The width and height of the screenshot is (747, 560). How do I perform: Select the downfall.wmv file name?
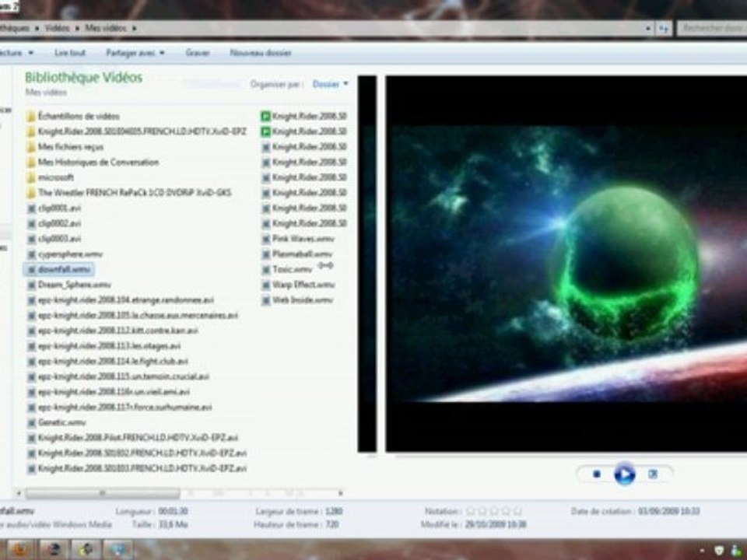tap(64, 270)
